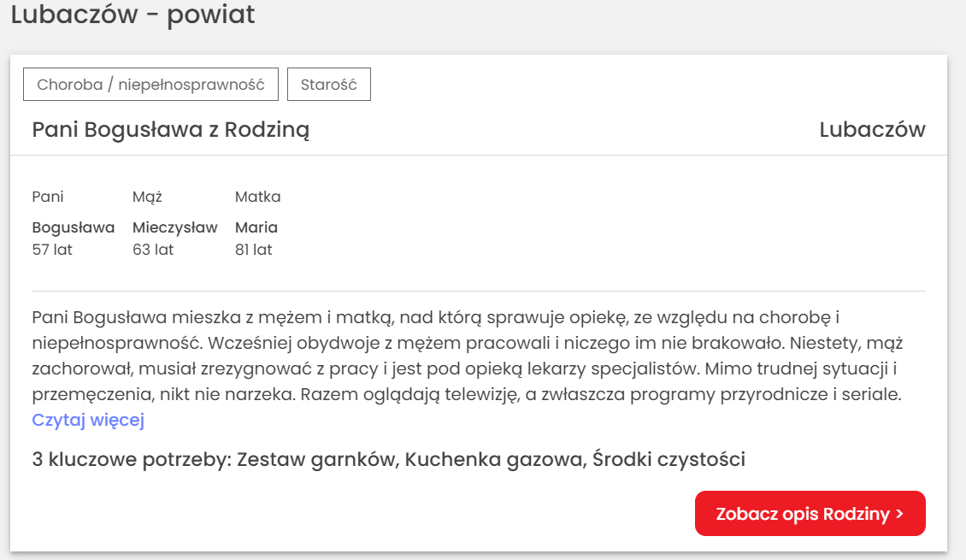Open the "Pani Bogusława z Rodziną" card title
Screen dimensions: 966x560
click(x=171, y=129)
